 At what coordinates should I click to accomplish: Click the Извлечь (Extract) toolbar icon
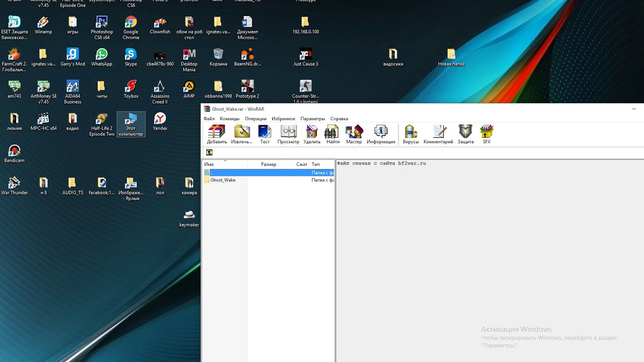point(242,134)
